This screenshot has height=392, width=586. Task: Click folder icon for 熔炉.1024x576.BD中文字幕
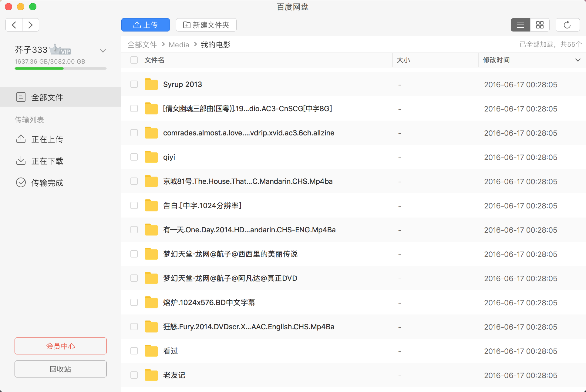coord(151,302)
